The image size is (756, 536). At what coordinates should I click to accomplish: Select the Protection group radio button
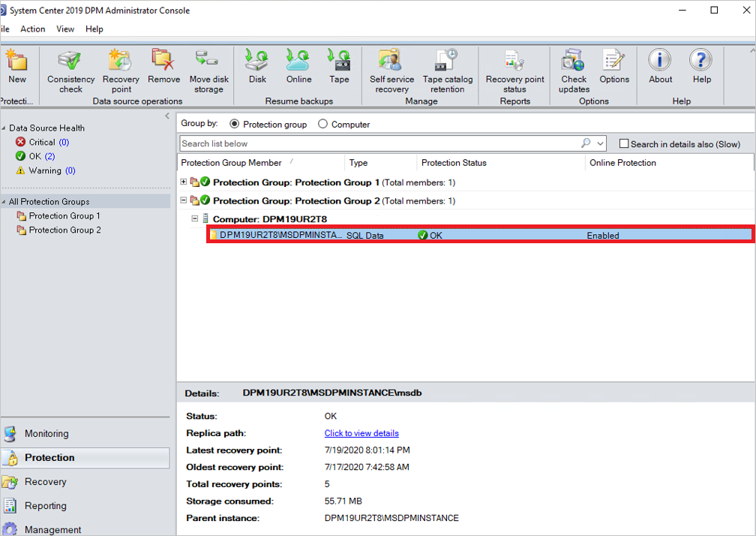tap(235, 124)
